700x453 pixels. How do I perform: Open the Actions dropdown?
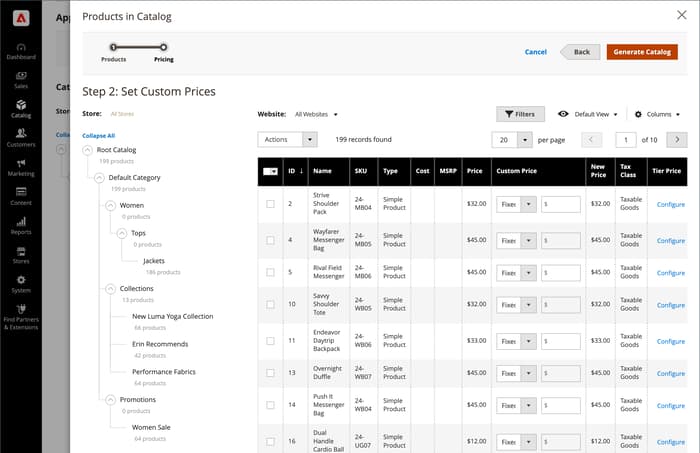(x=287, y=140)
